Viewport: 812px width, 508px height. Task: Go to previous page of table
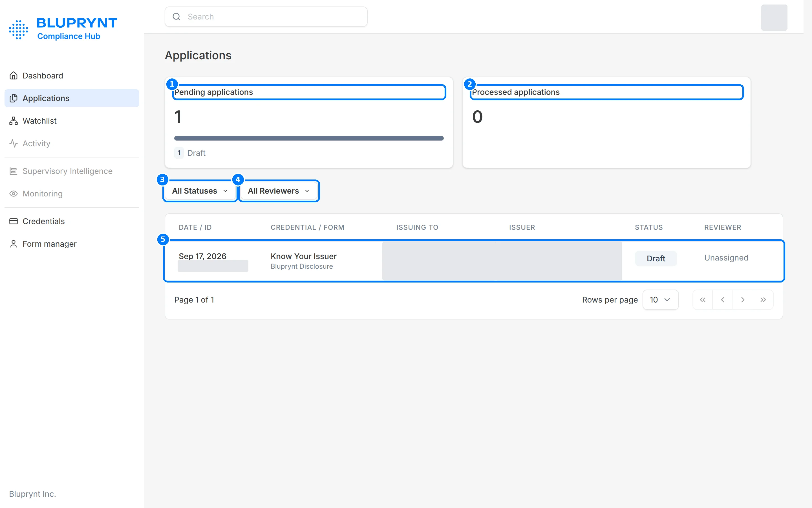click(x=723, y=300)
